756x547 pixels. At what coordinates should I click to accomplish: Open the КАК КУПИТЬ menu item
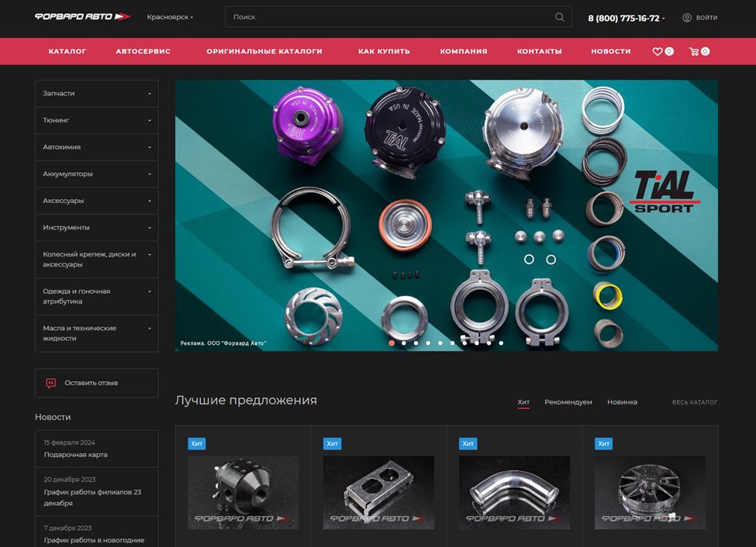click(x=384, y=51)
